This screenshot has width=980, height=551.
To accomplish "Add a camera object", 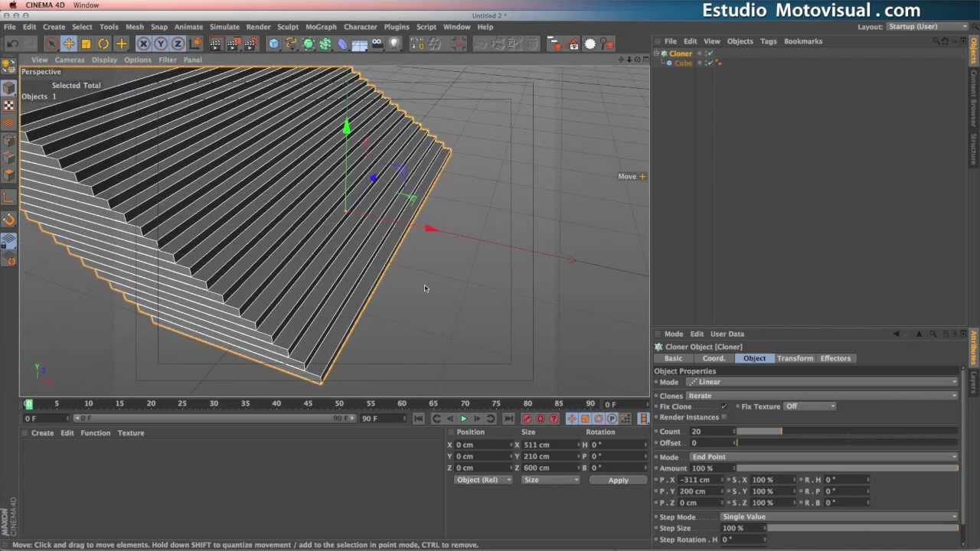I will point(377,44).
